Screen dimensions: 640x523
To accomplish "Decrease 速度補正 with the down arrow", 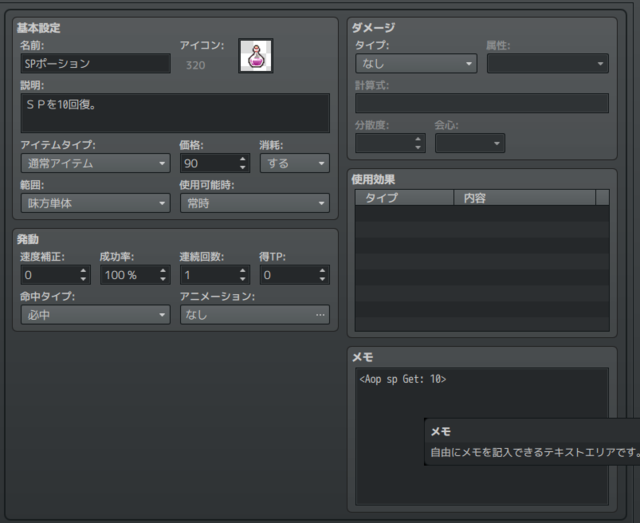I will click(83, 279).
